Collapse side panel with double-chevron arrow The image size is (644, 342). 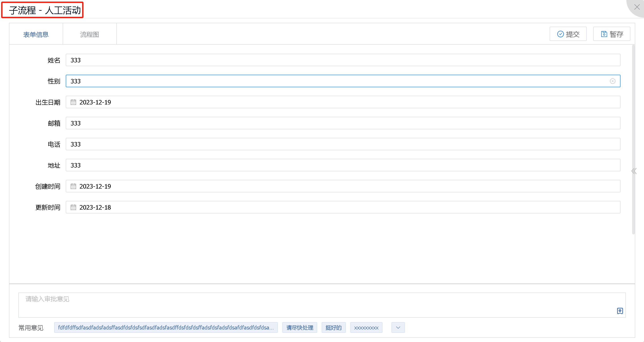coord(634,171)
